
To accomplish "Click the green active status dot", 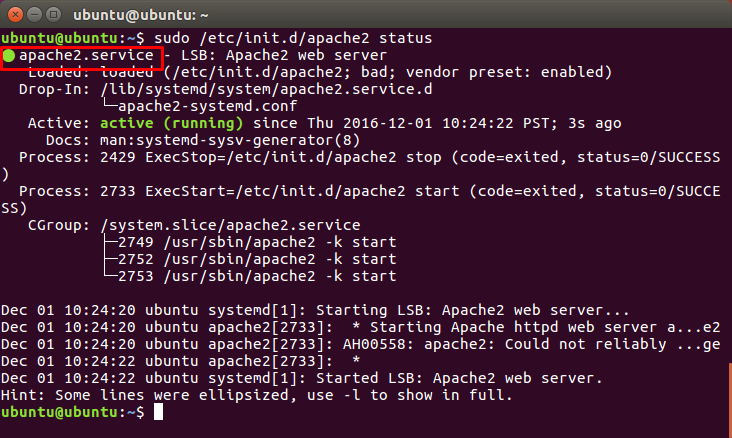I will (9, 56).
